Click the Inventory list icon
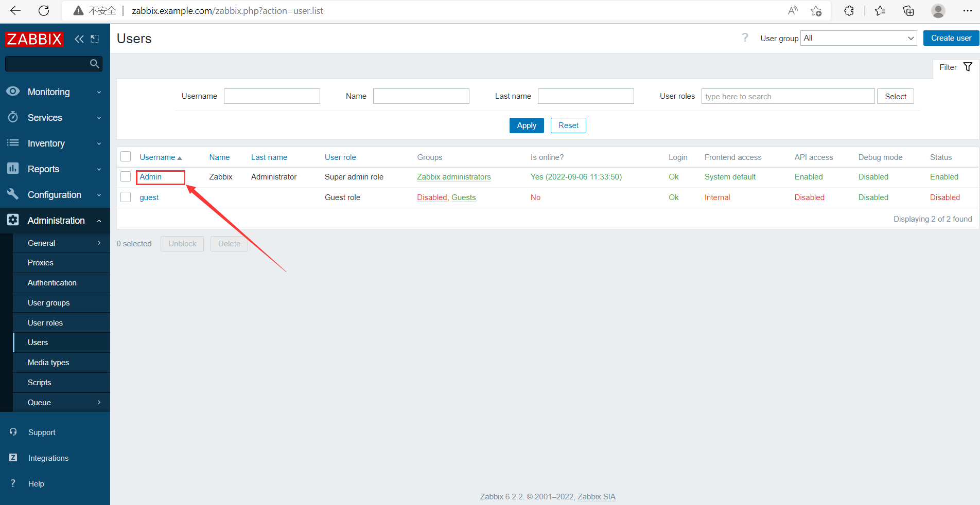Screen dimensions: 980x505 pyautogui.click(x=13, y=143)
